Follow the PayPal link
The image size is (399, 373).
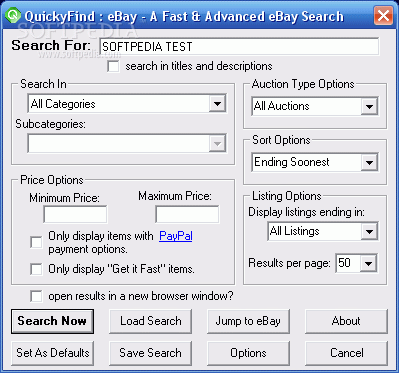176,236
